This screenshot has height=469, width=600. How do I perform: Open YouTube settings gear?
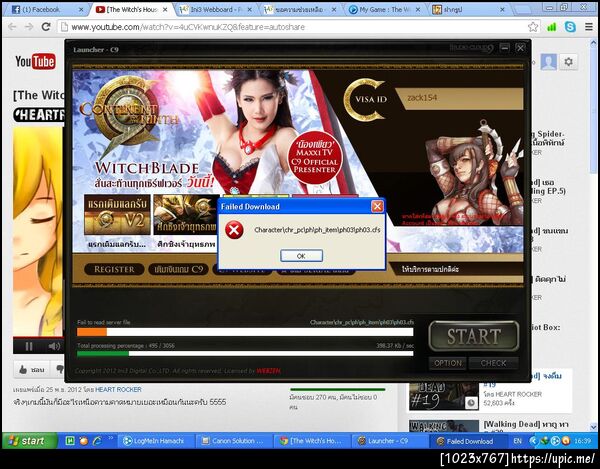[569, 62]
